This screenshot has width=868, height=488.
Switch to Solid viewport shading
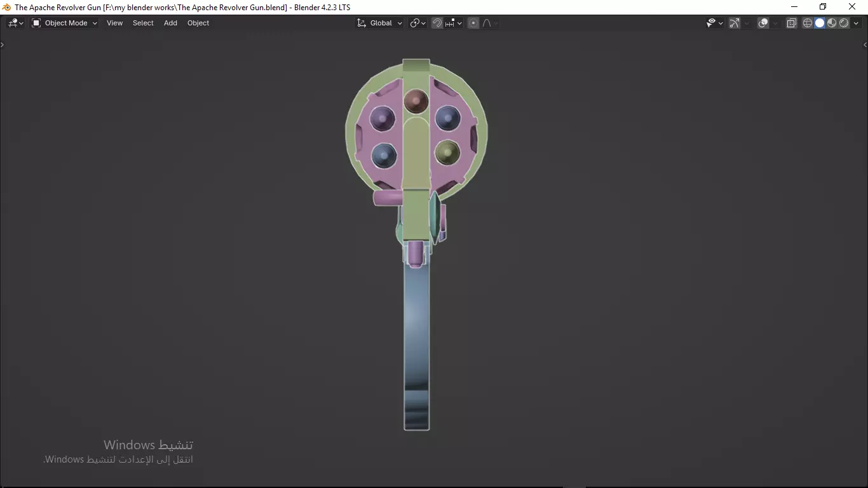tap(820, 23)
